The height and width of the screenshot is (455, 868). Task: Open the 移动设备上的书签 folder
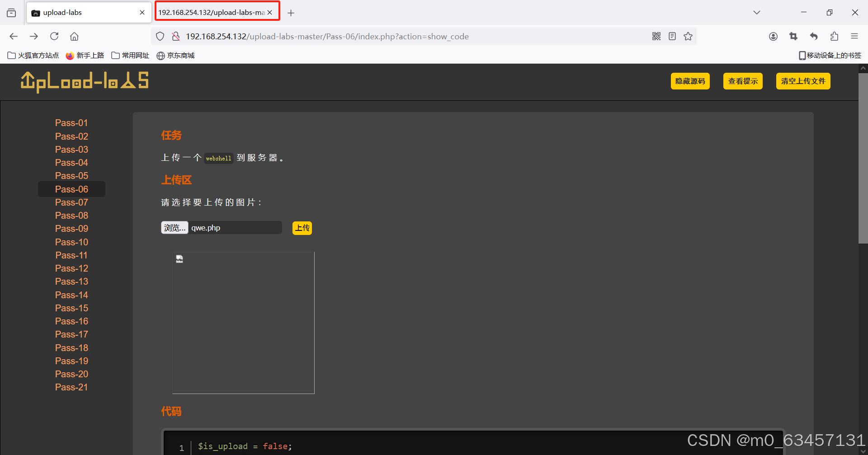pyautogui.click(x=830, y=56)
